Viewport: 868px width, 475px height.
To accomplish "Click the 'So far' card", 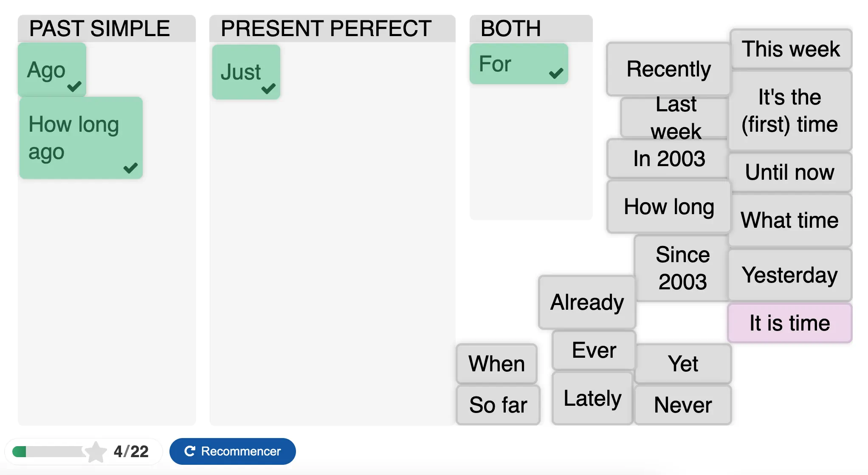I will click(x=498, y=404).
